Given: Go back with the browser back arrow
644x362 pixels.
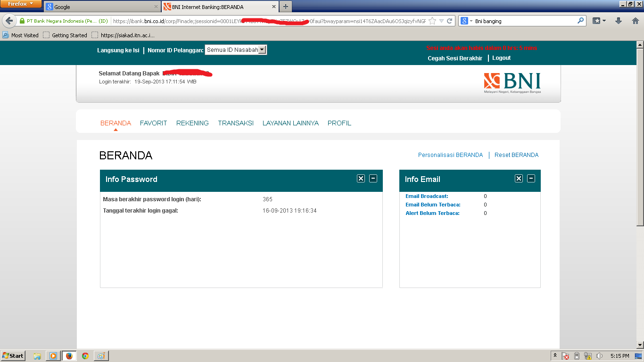Looking at the screenshot, I should pyautogui.click(x=9, y=21).
